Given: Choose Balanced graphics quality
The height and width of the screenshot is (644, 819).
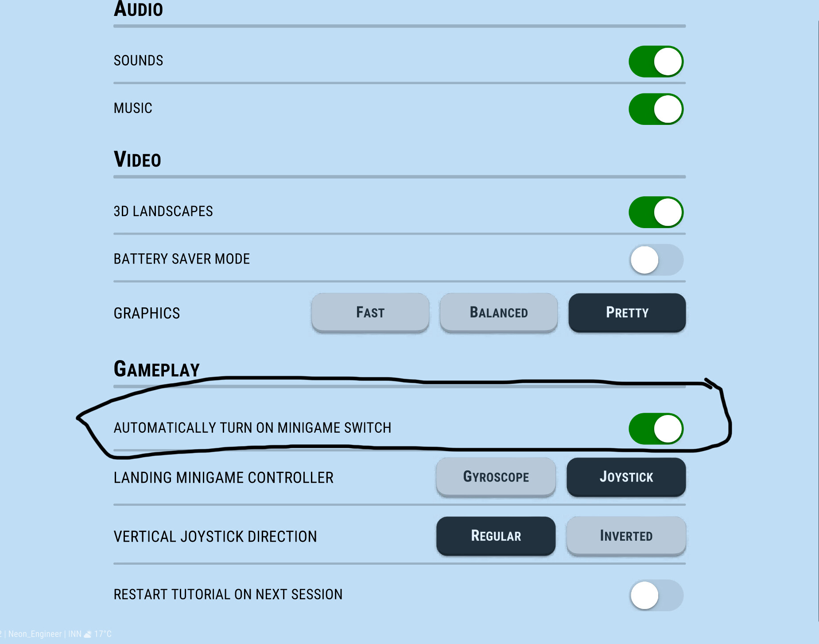Looking at the screenshot, I should [499, 313].
